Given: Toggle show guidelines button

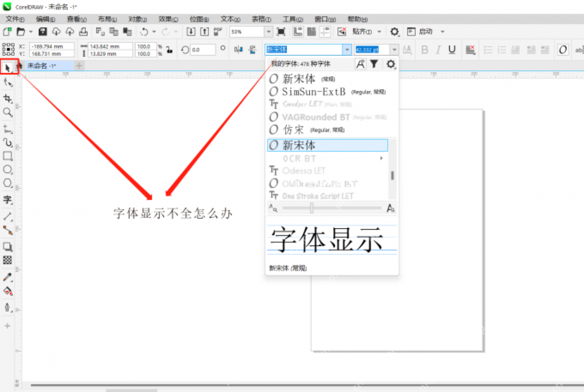Looking at the screenshot, I should tap(325, 31).
